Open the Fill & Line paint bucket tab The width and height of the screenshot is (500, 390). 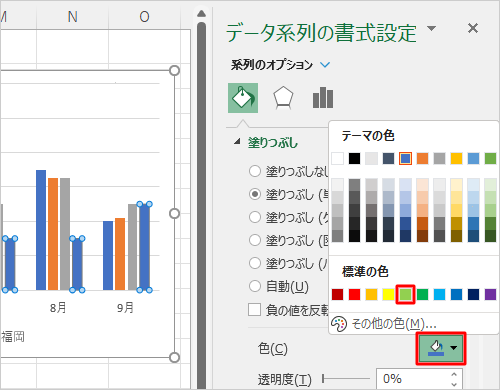[243, 98]
